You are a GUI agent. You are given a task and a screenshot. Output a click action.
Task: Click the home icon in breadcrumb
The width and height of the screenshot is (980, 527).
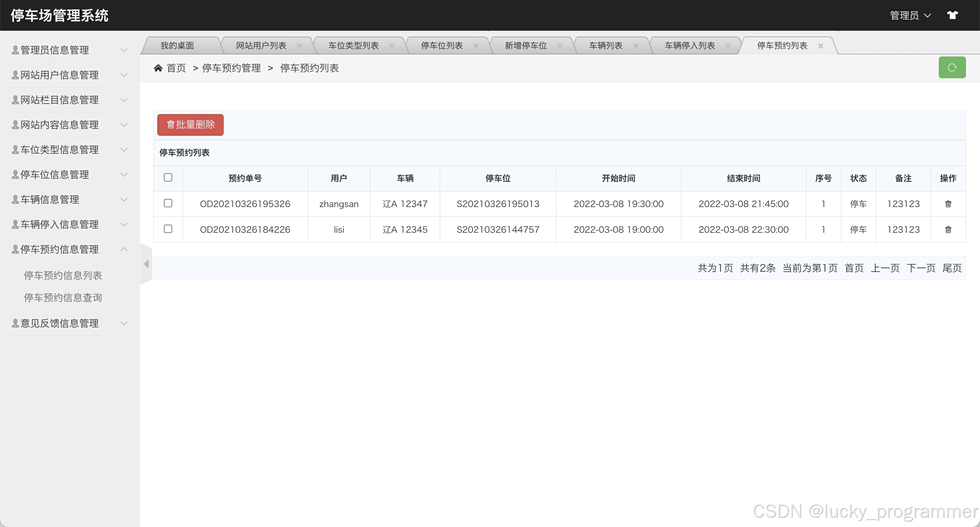(158, 68)
